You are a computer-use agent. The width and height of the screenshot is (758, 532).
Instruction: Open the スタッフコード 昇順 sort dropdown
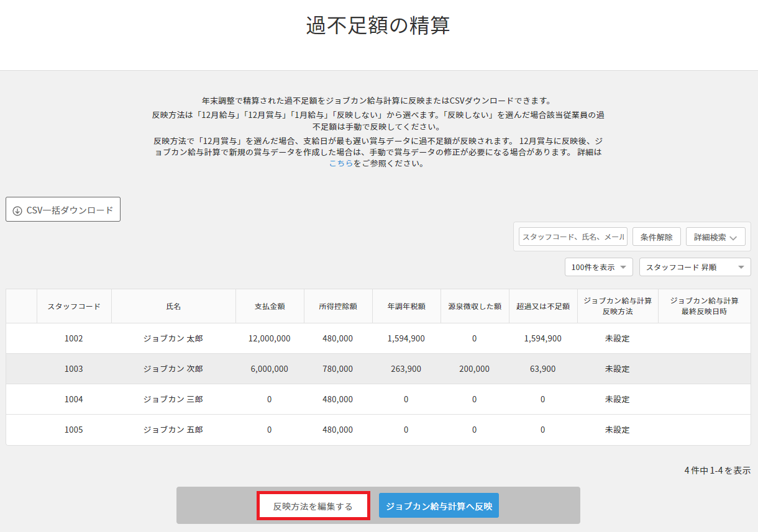coord(694,267)
